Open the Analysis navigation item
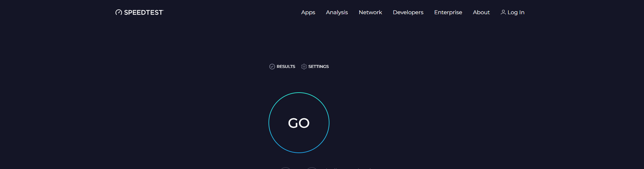The image size is (644, 169). (337, 13)
